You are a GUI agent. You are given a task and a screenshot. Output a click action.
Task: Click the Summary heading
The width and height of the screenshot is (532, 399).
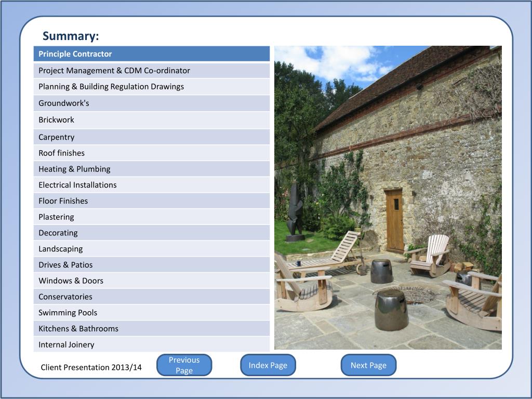coord(71,36)
